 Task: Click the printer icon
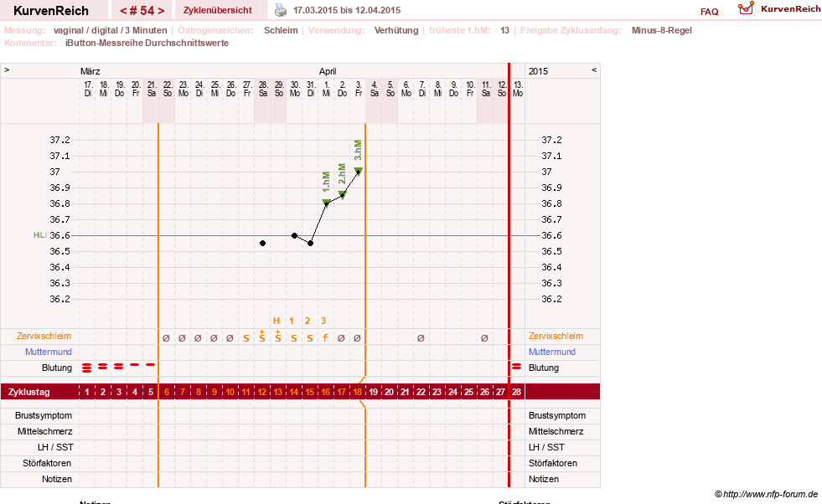pyautogui.click(x=281, y=10)
